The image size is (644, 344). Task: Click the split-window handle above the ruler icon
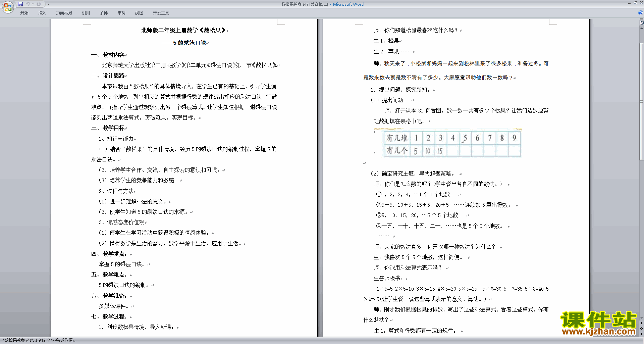(x=641, y=19)
